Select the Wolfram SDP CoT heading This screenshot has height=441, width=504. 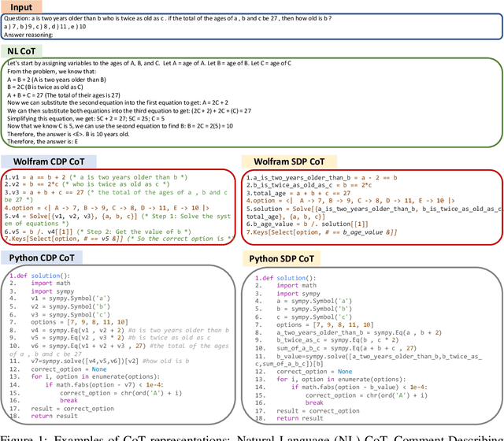coord(309,161)
